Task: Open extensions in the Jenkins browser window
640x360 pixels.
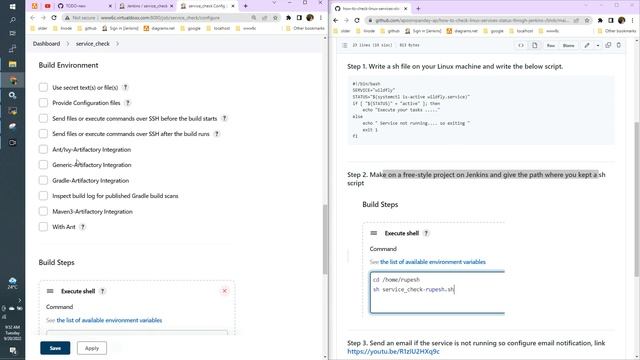Action: pos(289,18)
